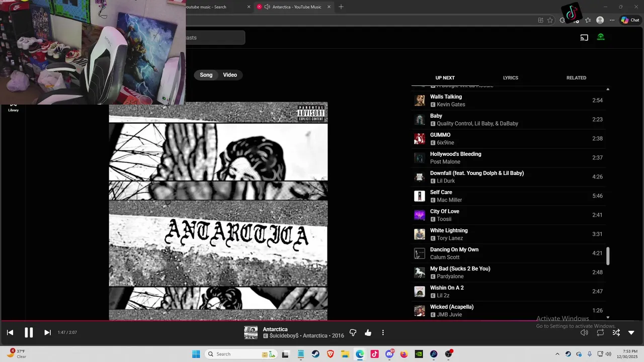644x362 pixels.
Task: Toggle repeat mode
Action: point(600,332)
